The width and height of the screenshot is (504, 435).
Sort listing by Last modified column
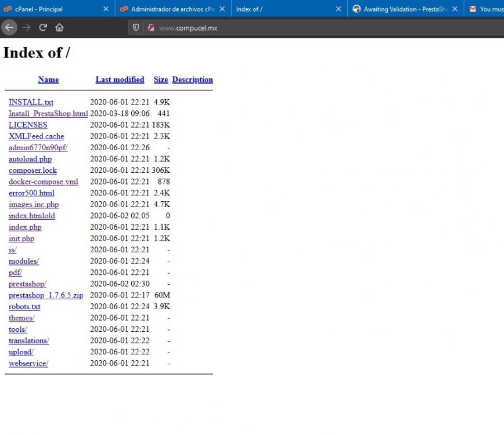click(x=120, y=79)
